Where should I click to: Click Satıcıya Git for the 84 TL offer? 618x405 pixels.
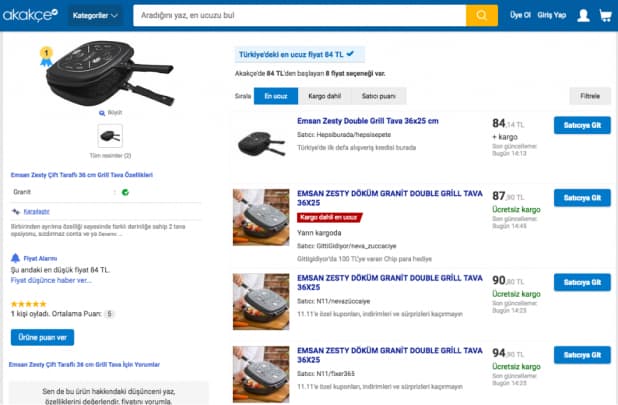(581, 126)
